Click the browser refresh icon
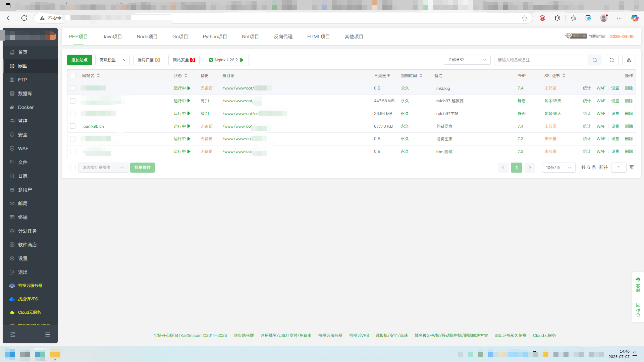 24,18
